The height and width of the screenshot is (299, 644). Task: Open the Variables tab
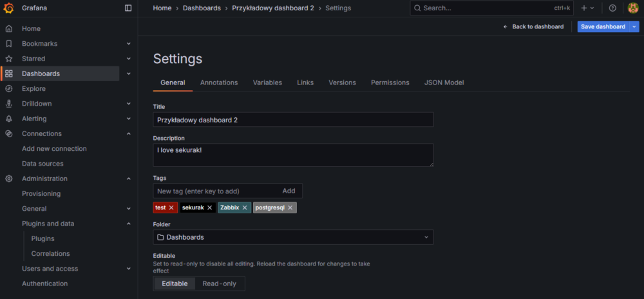point(267,82)
